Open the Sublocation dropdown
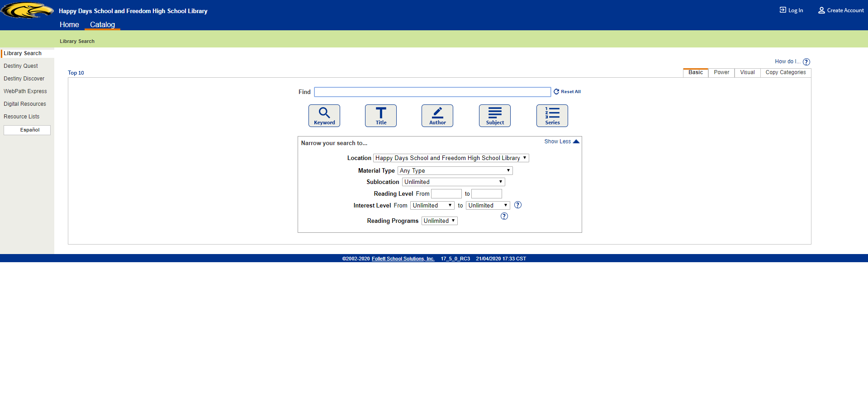The width and height of the screenshot is (868, 410). pyautogui.click(x=453, y=182)
